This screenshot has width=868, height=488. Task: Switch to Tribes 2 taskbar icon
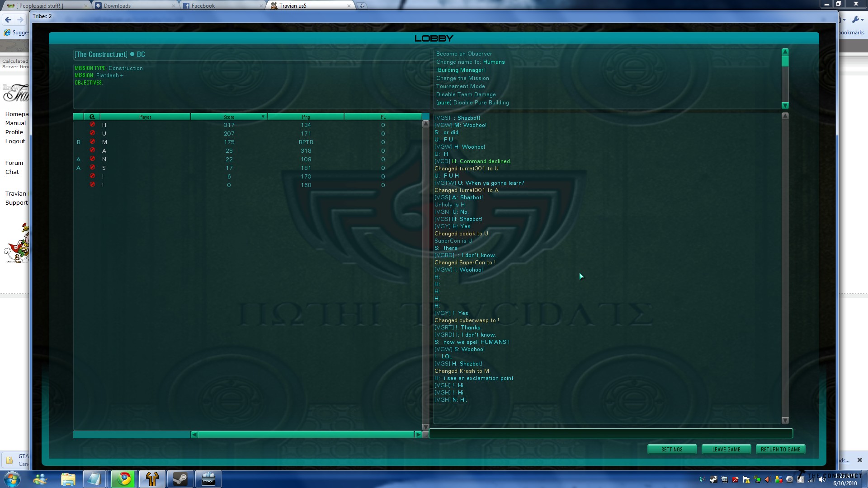(x=152, y=479)
